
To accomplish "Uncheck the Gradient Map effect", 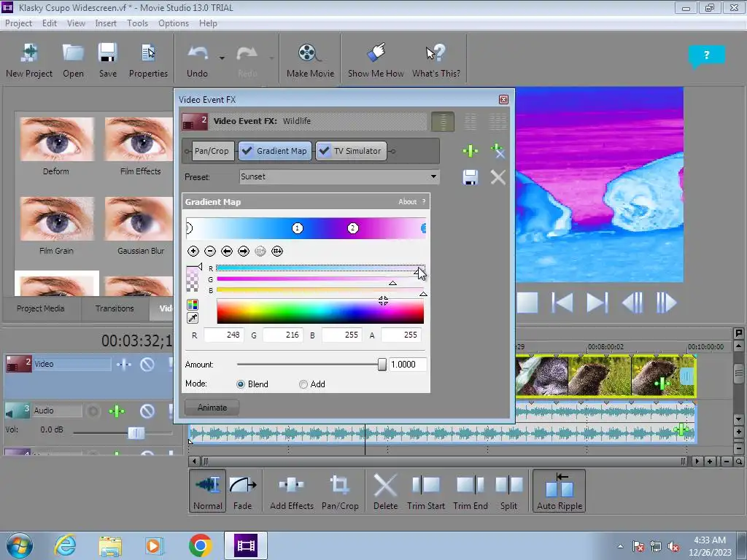I will [x=247, y=151].
